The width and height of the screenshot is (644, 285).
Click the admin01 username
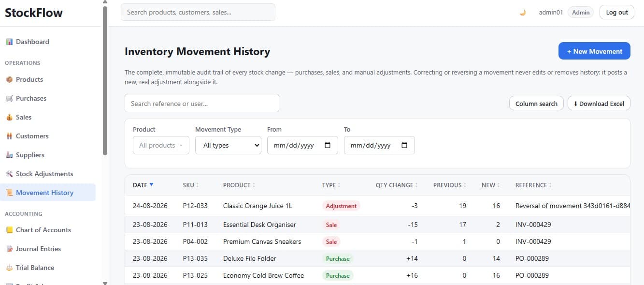pos(551,13)
